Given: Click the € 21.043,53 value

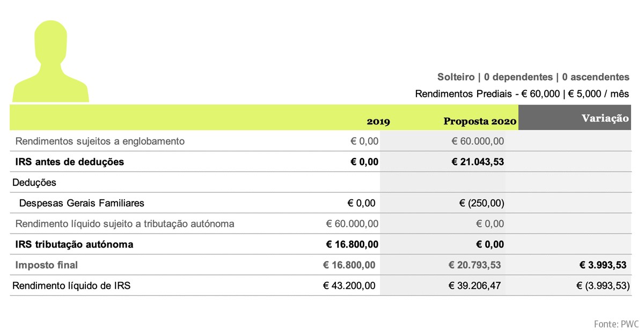Looking at the screenshot, I should pyautogui.click(x=478, y=162).
